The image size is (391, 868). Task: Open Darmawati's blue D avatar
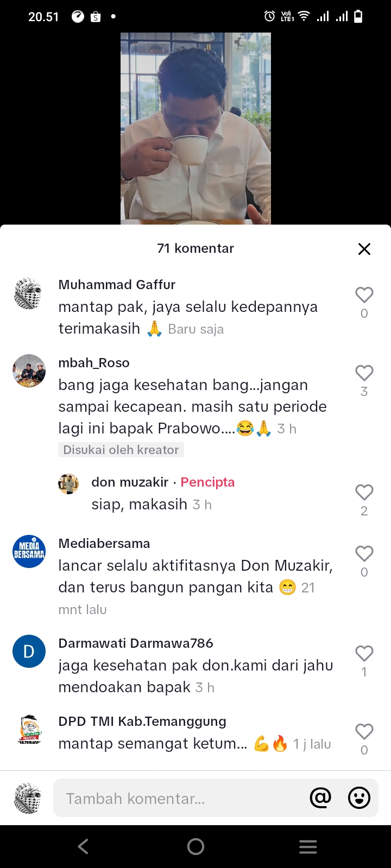point(29,651)
